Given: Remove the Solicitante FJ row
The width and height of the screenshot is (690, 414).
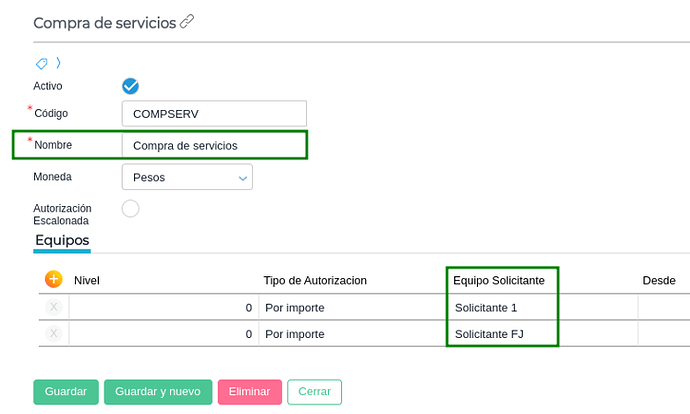Looking at the screenshot, I should click(x=53, y=333).
